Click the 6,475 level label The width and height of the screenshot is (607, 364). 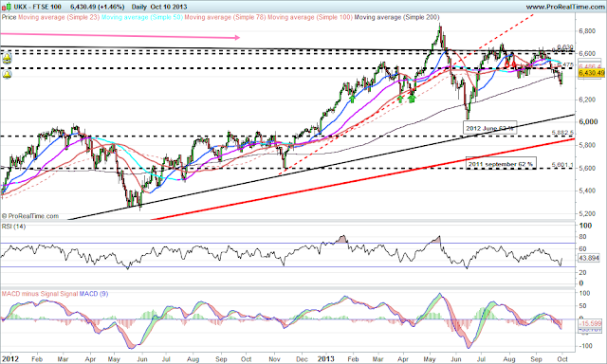tap(566, 65)
